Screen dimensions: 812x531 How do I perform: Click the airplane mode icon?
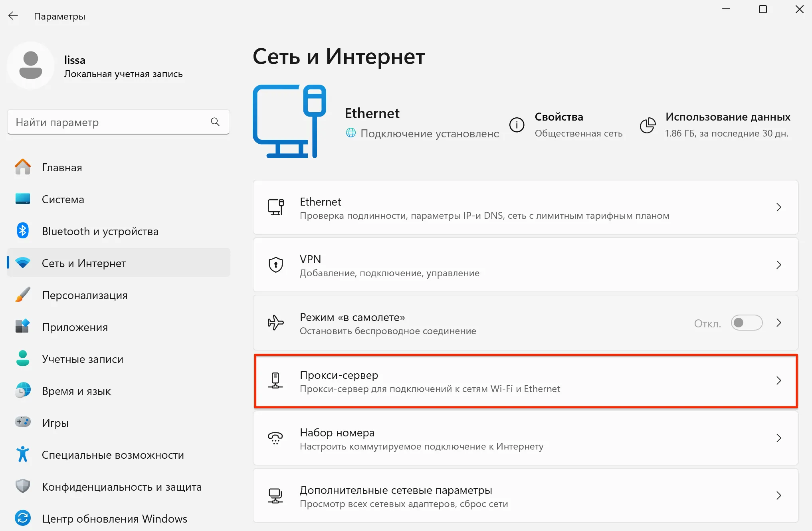click(x=275, y=323)
